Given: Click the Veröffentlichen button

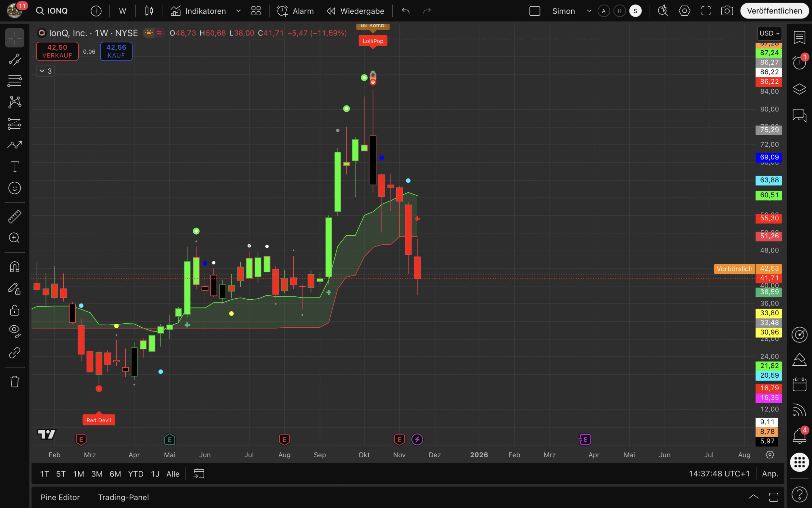Looking at the screenshot, I should pos(774,11).
